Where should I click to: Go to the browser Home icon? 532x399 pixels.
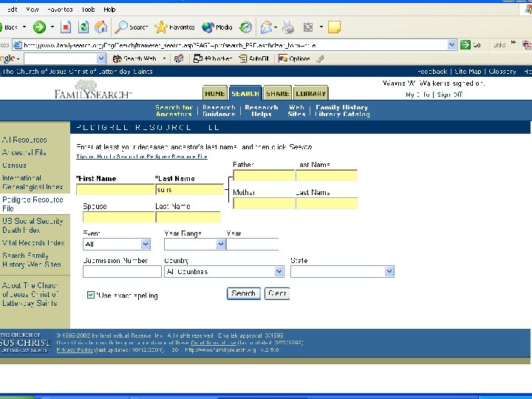tap(101, 27)
